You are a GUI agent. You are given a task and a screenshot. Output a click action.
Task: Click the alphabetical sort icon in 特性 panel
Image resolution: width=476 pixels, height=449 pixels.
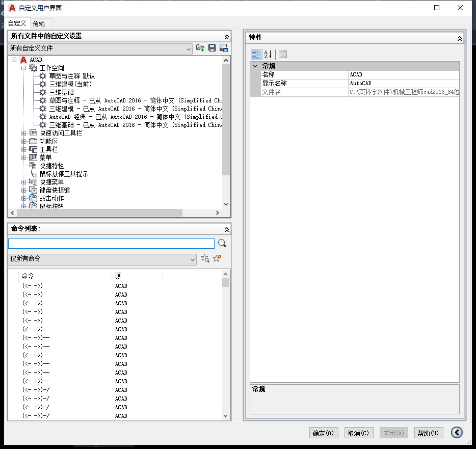point(268,55)
